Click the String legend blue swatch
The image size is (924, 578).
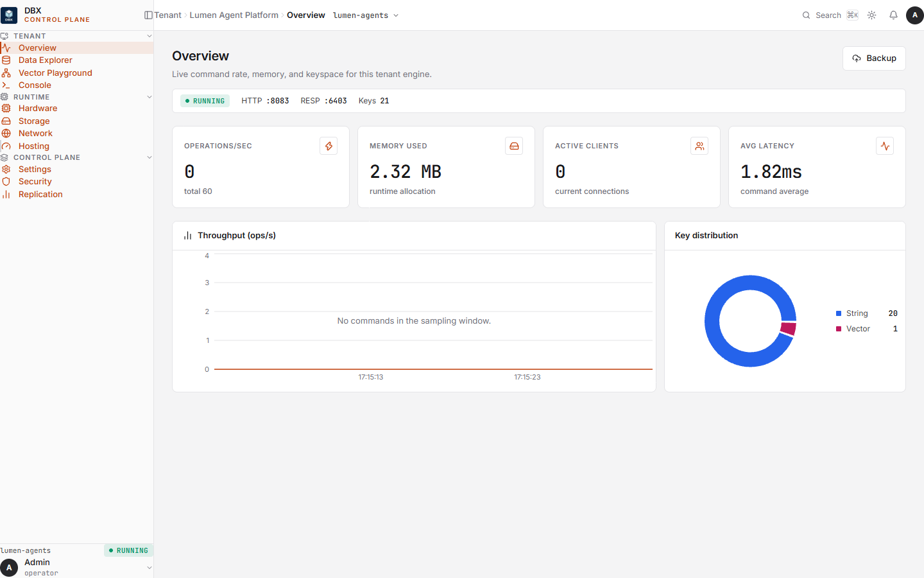pos(839,313)
